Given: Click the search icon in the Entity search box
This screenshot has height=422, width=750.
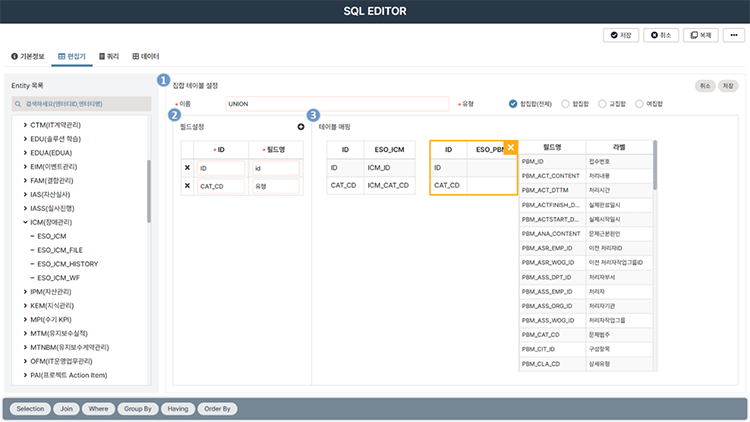Looking at the screenshot, I should point(17,104).
